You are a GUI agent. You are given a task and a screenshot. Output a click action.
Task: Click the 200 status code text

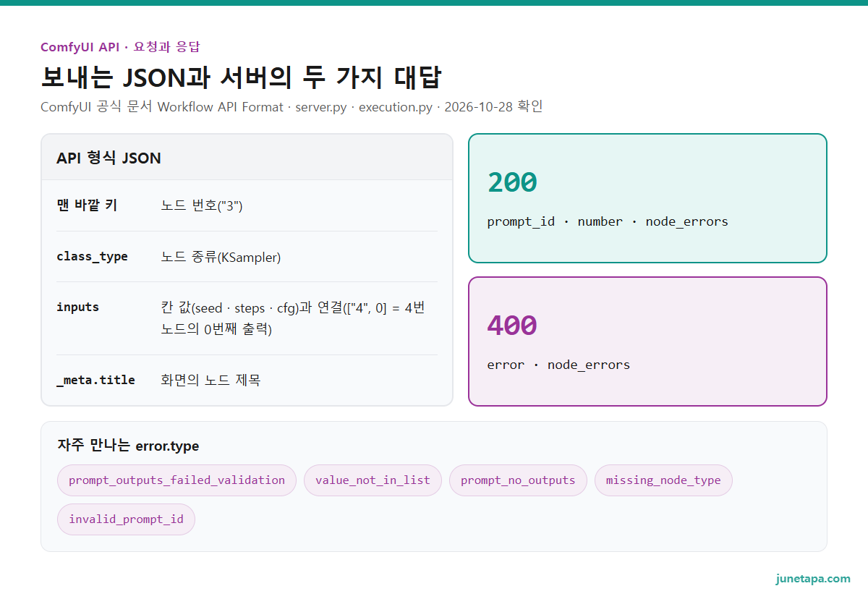[x=512, y=182]
